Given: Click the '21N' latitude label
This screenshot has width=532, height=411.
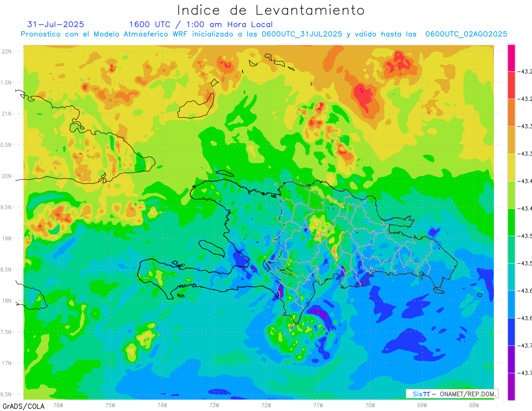Looking at the screenshot, I should tap(7, 114).
